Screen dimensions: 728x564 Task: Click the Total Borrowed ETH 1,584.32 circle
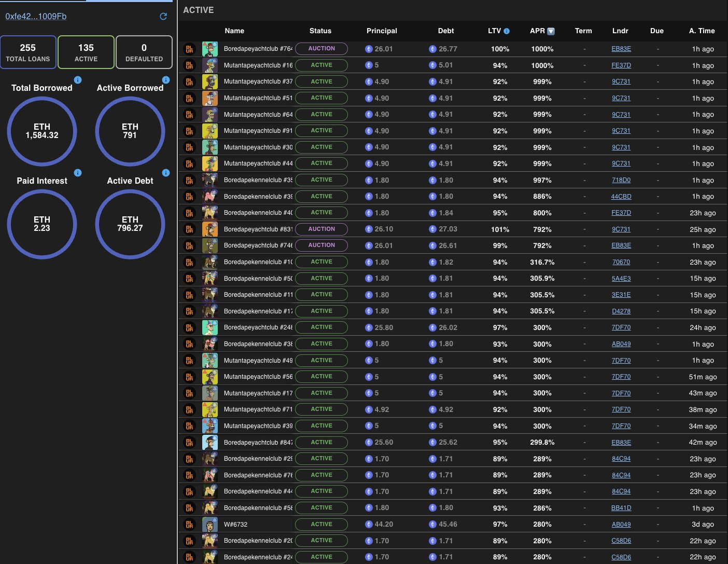pos(42,131)
